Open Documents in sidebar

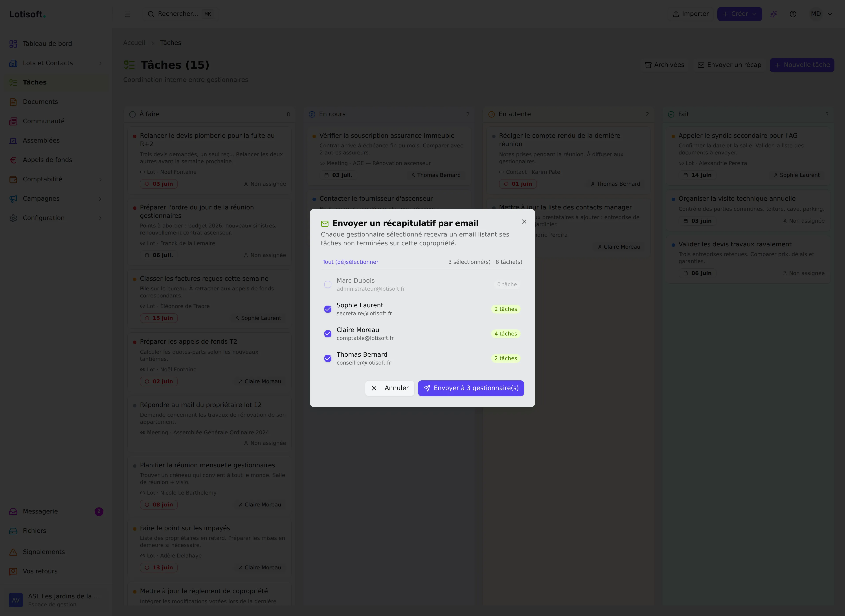coord(56,102)
